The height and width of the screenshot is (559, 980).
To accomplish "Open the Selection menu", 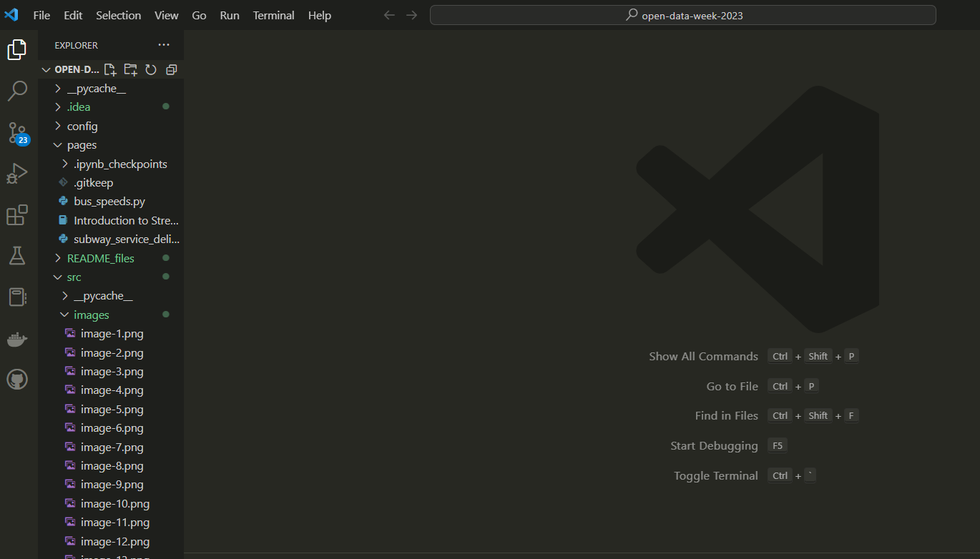I will (119, 15).
